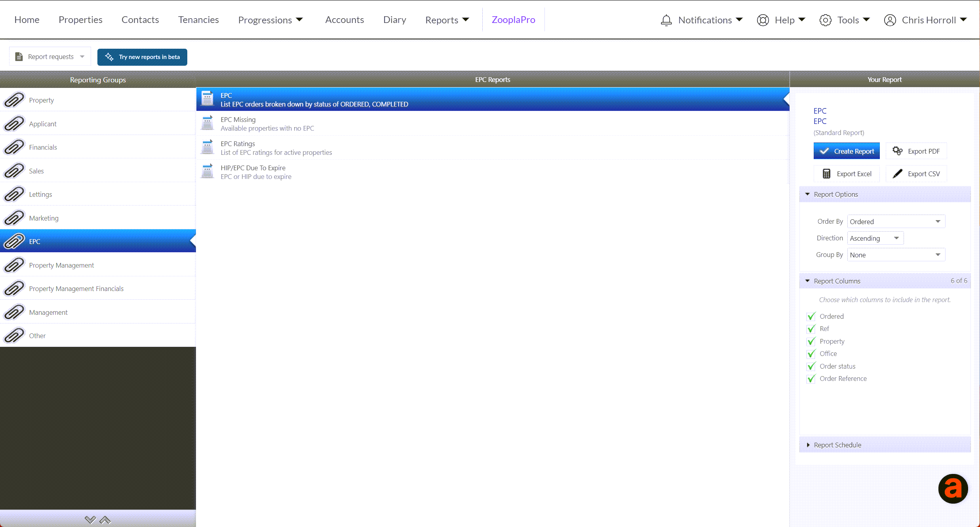Collapse the Report Options section
Screen dimensions: 980x527
[x=885, y=194]
